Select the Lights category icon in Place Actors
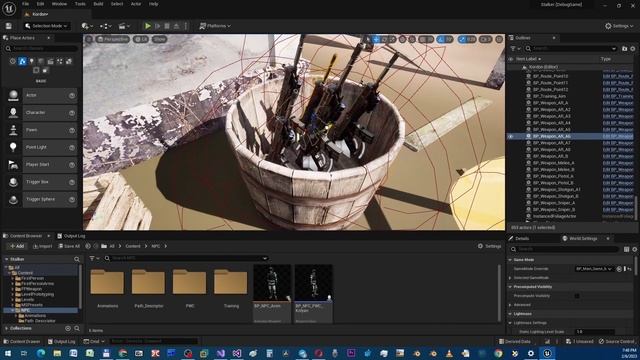Image resolution: width=640 pixels, height=360 pixels. [31, 61]
